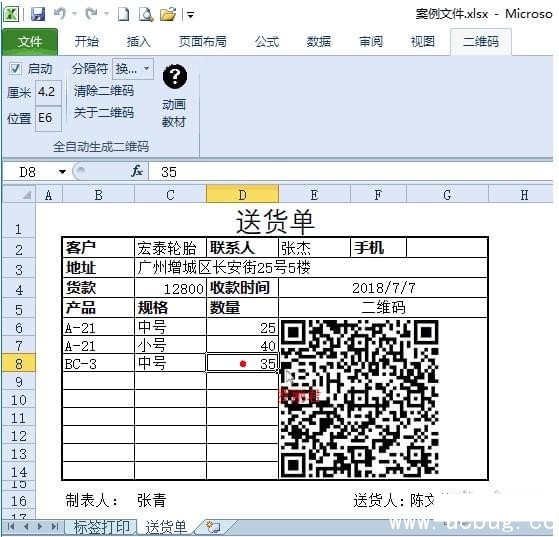
Task: Click 关于二维码 button
Action: [104, 113]
